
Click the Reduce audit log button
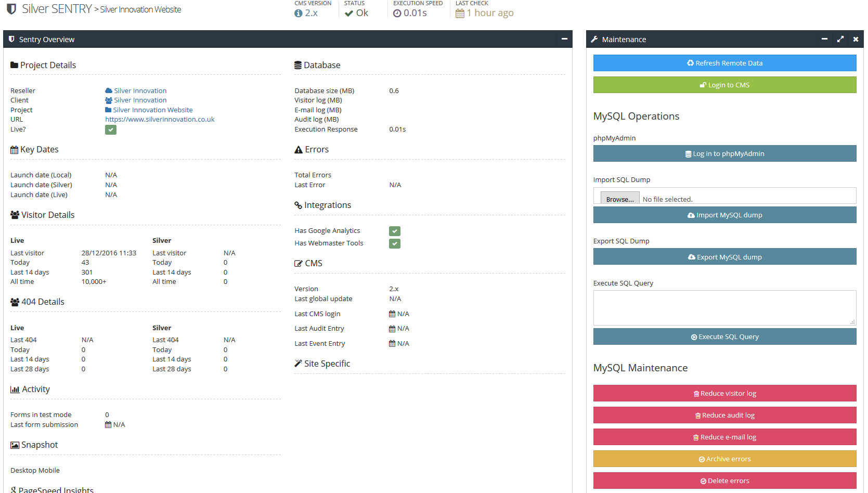(x=724, y=415)
